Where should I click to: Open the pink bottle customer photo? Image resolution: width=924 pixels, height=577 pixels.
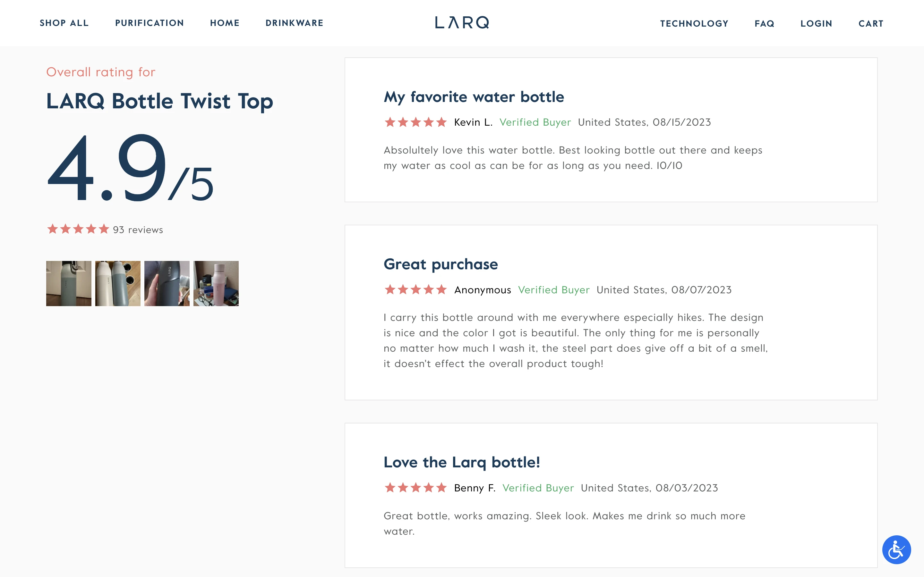coord(216,284)
